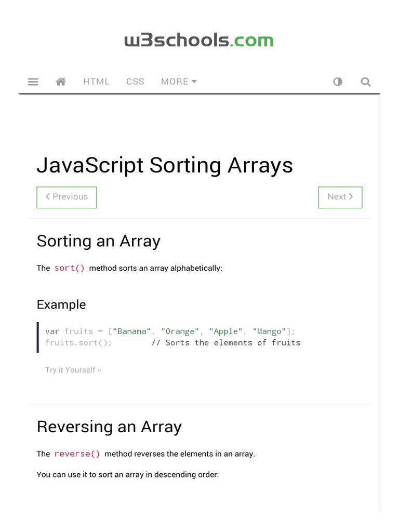Open the HTML tutorials menu item
The height and width of the screenshot is (532, 399).
(x=96, y=82)
